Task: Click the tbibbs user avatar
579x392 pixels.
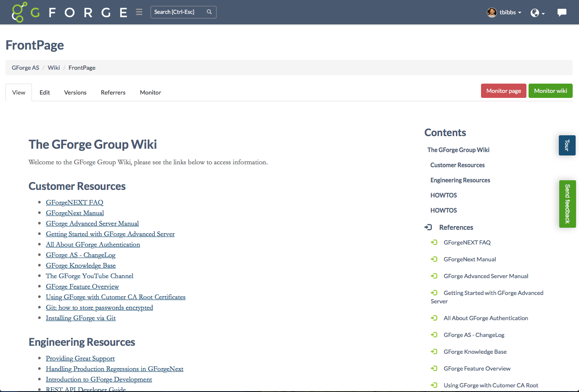Action: pos(492,12)
